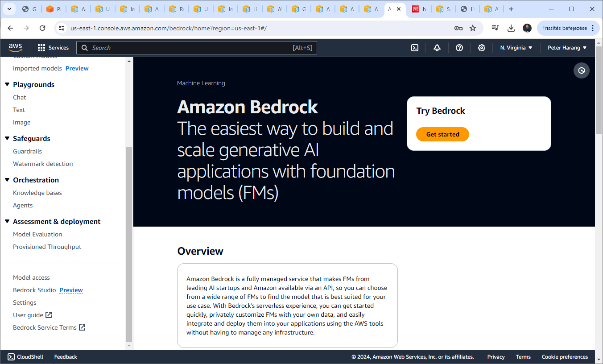
Task: Click CloudShell in the footer bar
Action: tap(25, 357)
